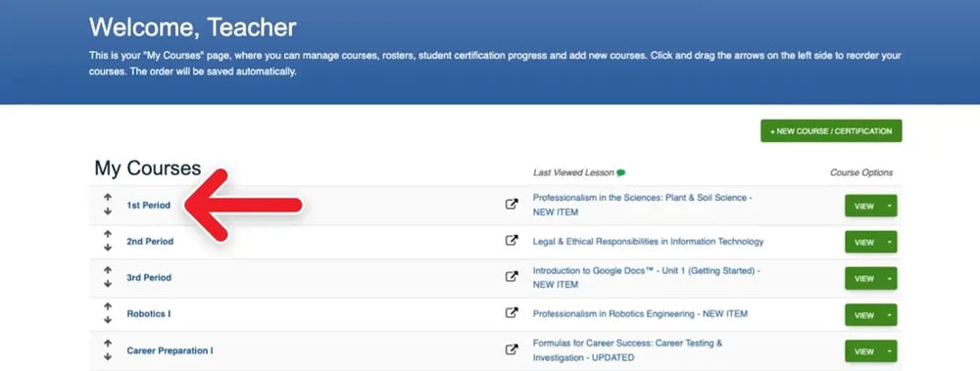Image resolution: width=980 pixels, height=371 pixels.
Task: Click the Course Options column label
Action: pyautogui.click(x=861, y=172)
